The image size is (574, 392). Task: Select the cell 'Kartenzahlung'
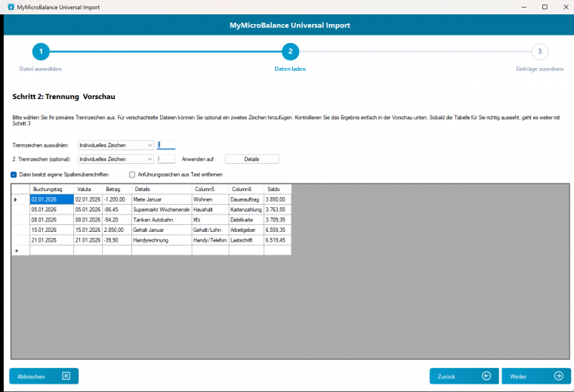pyautogui.click(x=246, y=210)
